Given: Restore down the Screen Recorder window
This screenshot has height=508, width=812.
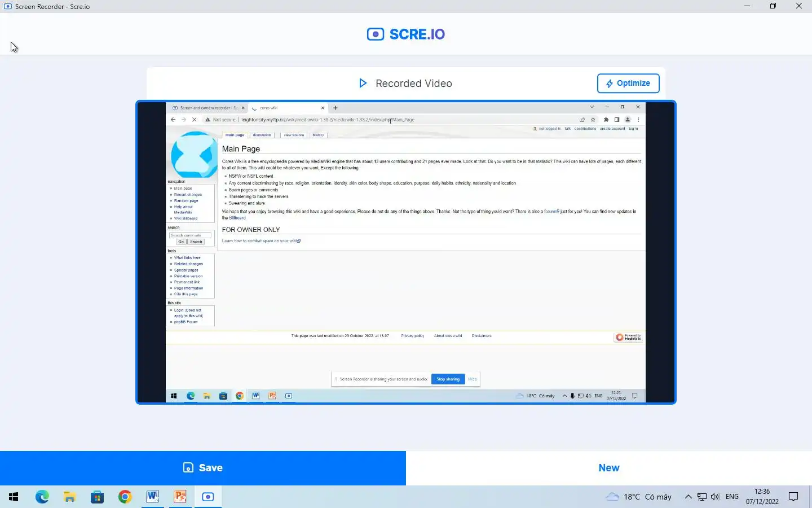Looking at the screenshot, I should pyautogui.click(x=773, y=6).
